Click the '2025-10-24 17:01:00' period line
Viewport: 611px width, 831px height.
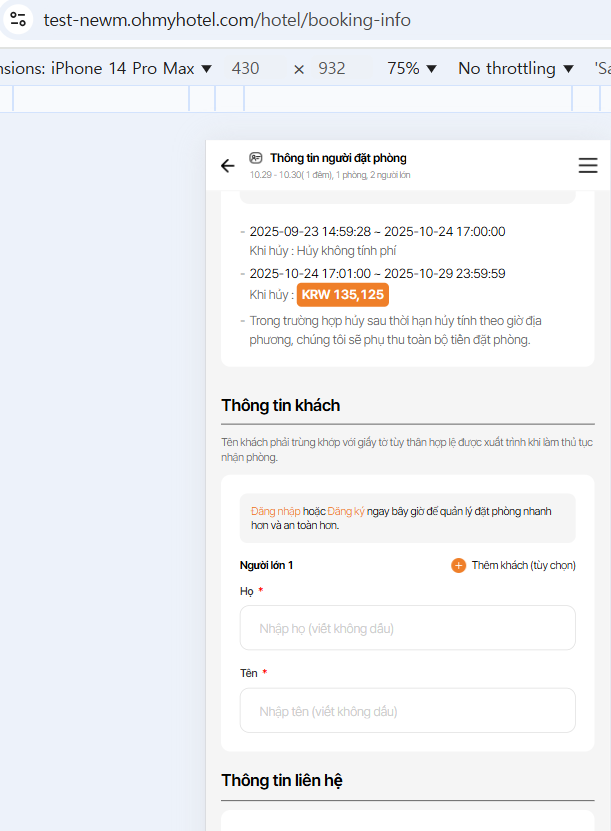377,273
